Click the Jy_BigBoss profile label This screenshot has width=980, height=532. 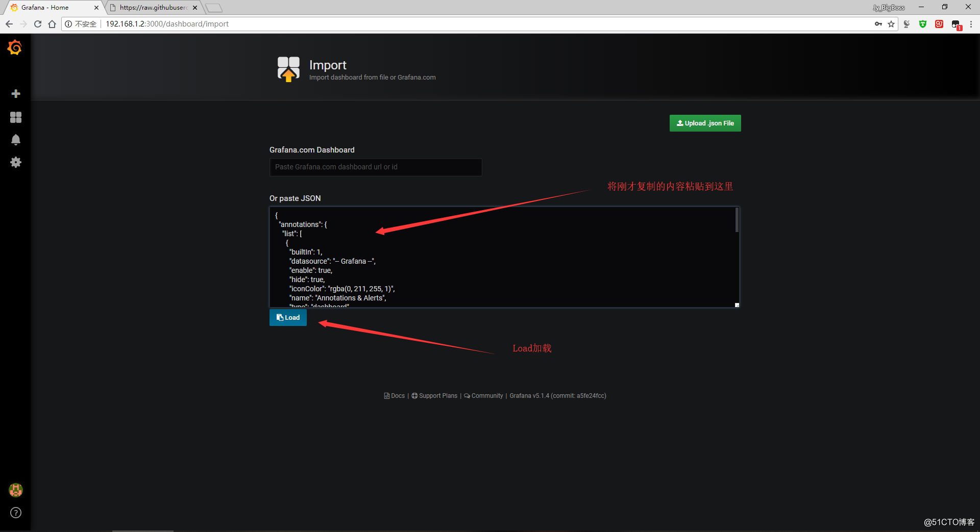[889, 8]
